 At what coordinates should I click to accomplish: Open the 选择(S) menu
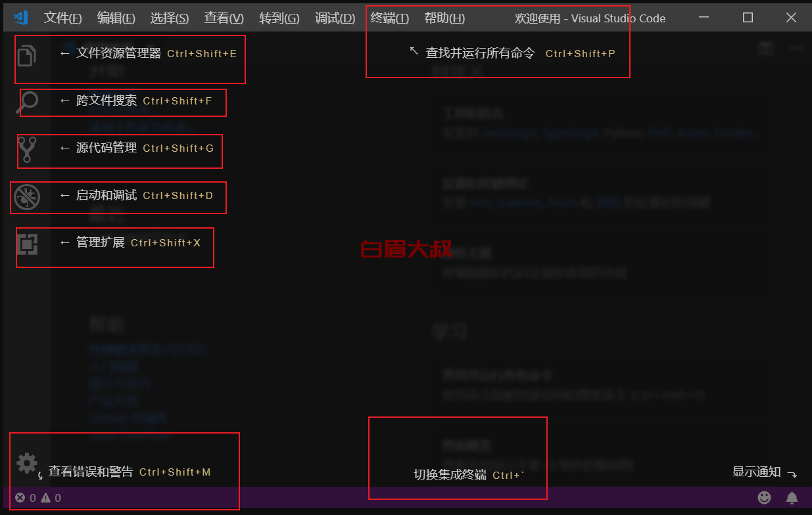(x=170, y=18)
